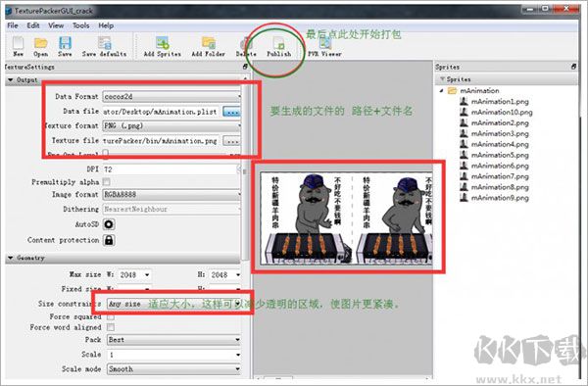588x386 pixels.
Task: Open the Texture format PNG dropdown
Action: click(x=171, y=125)
